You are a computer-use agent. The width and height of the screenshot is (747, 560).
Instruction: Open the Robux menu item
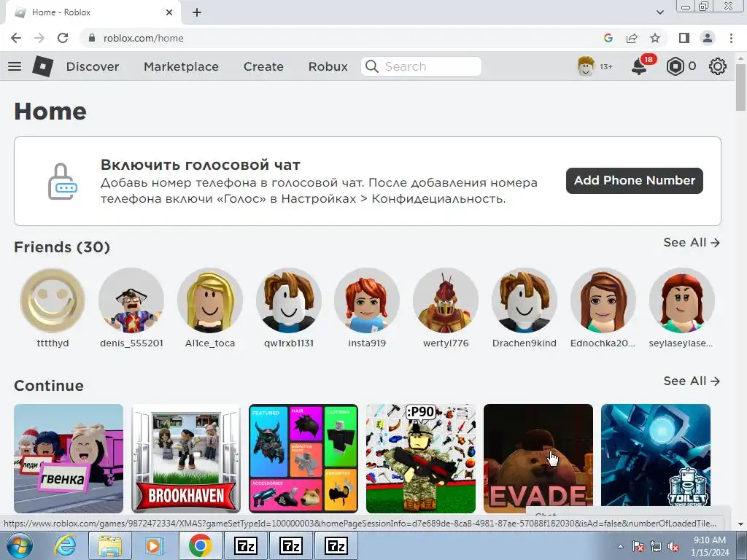point(328,66)
